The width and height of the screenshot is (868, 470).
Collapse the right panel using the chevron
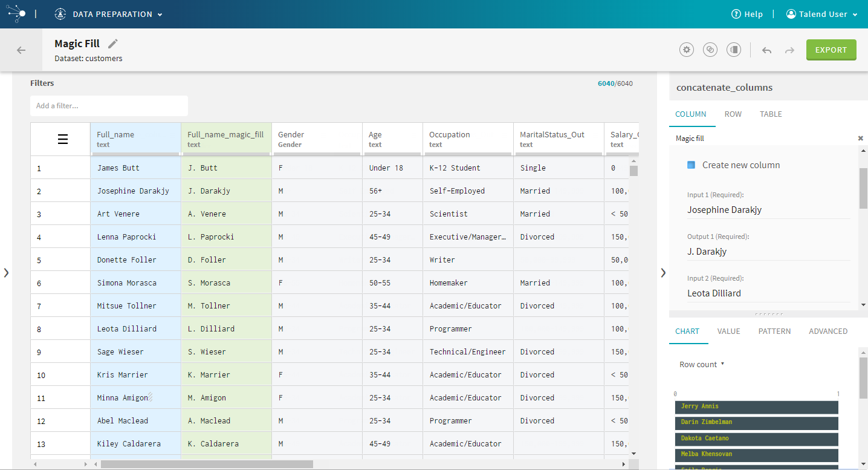pyautogui.click(x=663, y=272)
